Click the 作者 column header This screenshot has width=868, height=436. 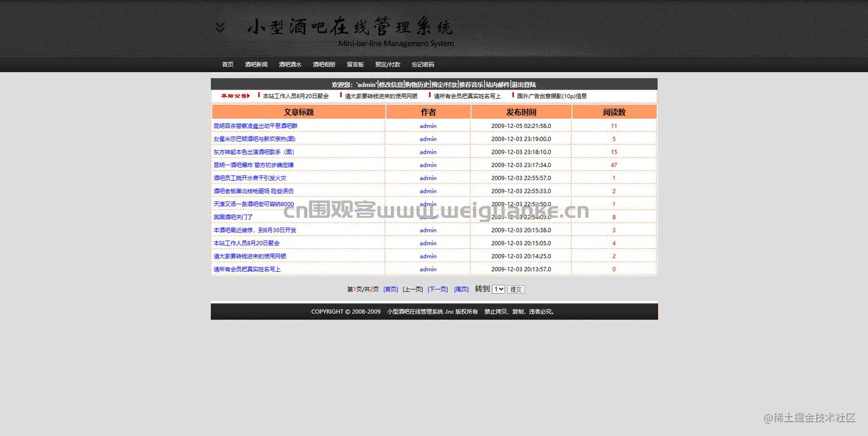click(x=428, y=112)
